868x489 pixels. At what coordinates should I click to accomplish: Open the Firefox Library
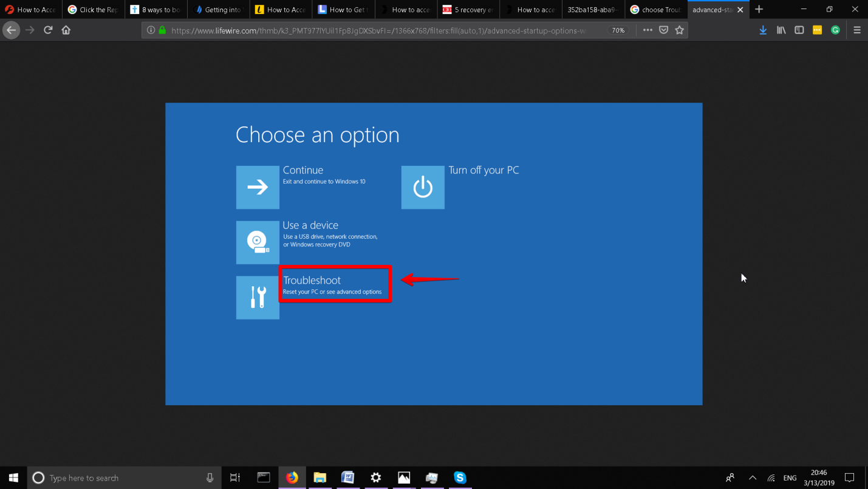click(781, 30)
